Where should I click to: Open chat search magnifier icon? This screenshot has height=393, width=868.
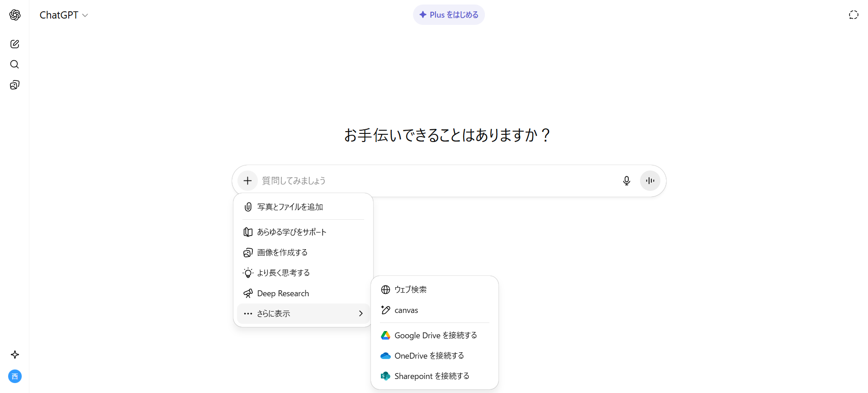tap(15, 64)
